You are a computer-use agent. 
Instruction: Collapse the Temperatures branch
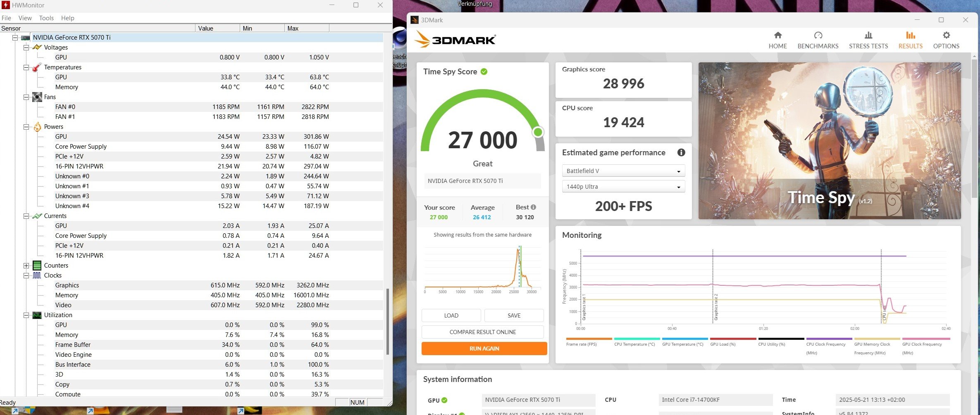tap(26, 67)
